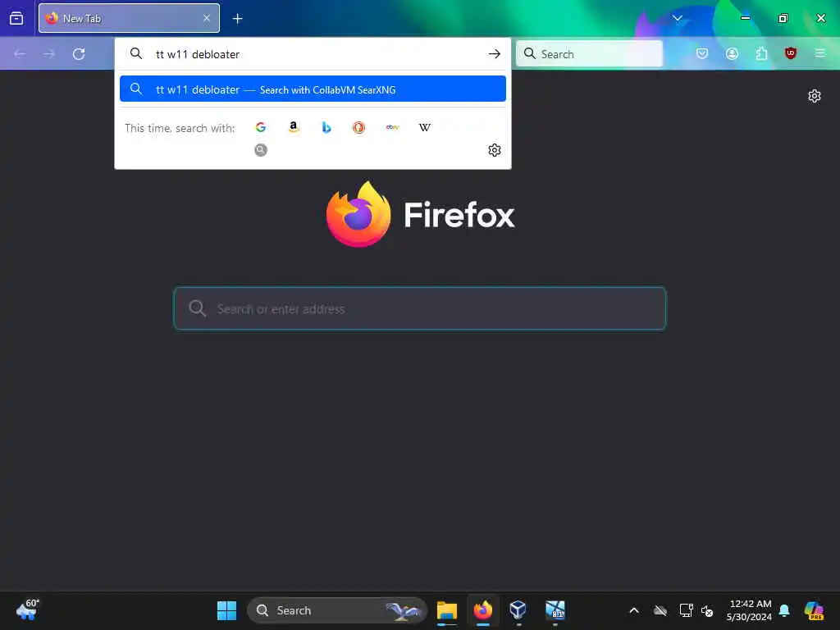Screen dimensions: 840x630
Task: Open the Extensions puzzle button
Action: [761, 53]
